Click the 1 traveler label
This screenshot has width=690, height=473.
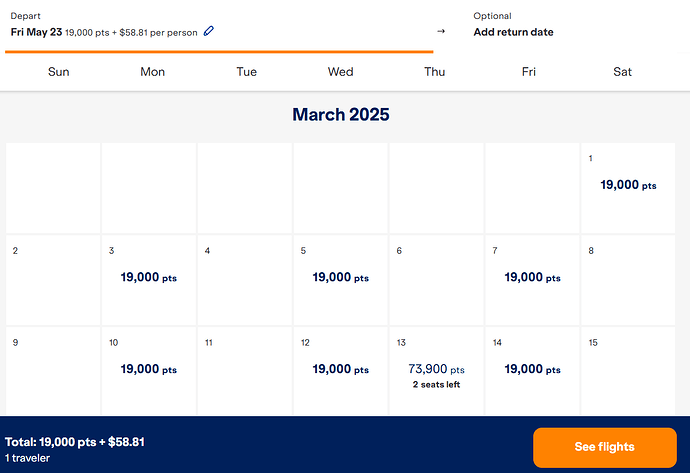[x=27, y=458]
